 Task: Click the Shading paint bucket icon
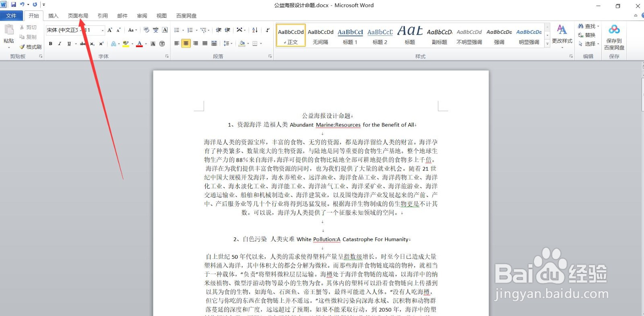pyautogui.click(x=242, y=44)
